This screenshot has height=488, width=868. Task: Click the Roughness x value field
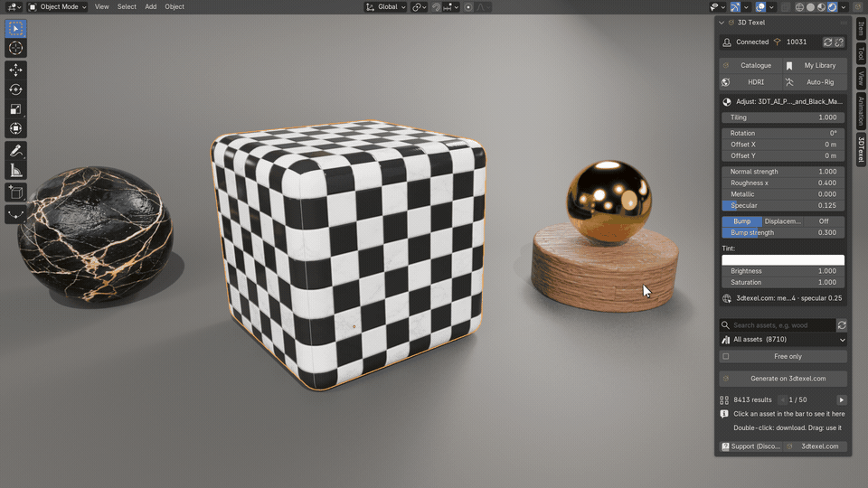(783, 183)
